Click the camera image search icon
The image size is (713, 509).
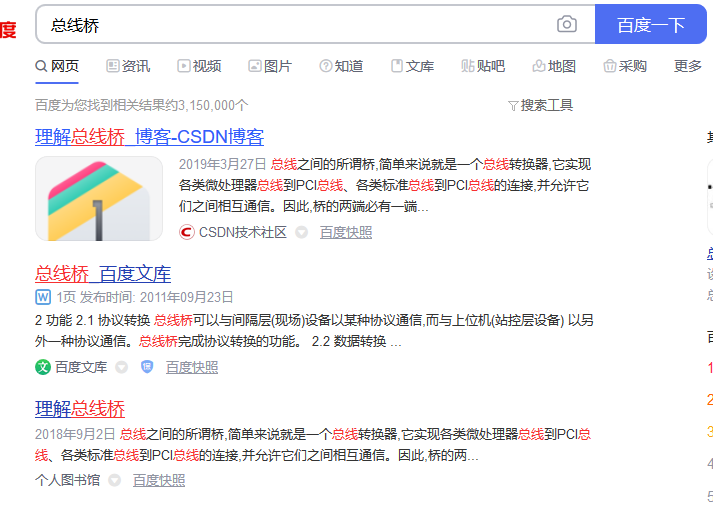[567, 24]
